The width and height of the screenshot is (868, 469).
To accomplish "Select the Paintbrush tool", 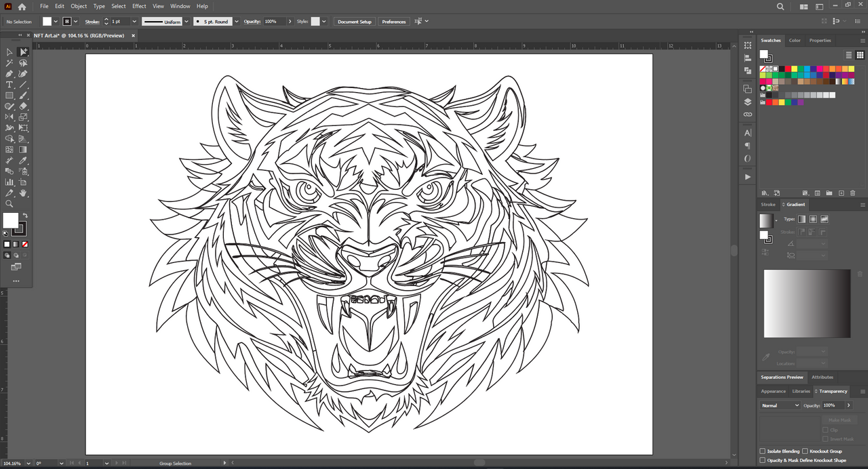I will [23, 96].
